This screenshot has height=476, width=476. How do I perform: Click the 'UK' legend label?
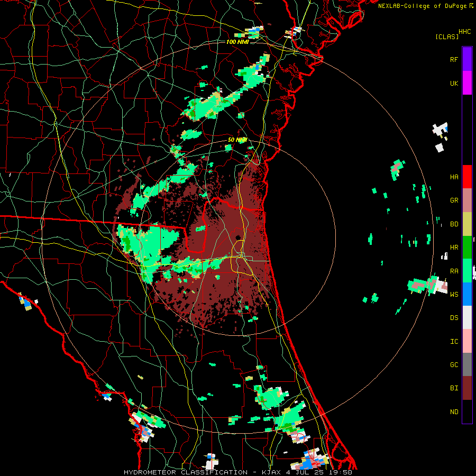(454, 83)
